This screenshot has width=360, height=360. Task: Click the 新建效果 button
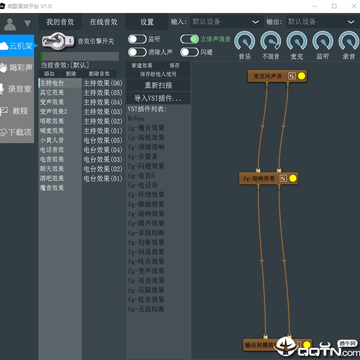pos(142,66)
